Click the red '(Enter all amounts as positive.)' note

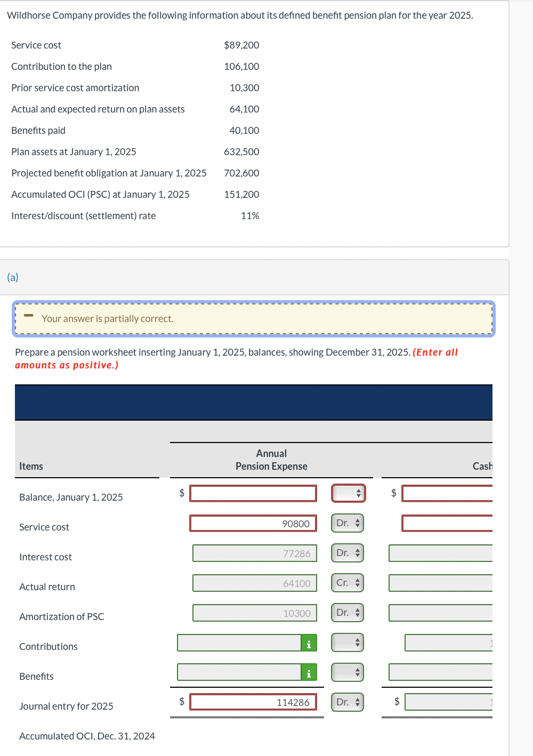[236, 359]
